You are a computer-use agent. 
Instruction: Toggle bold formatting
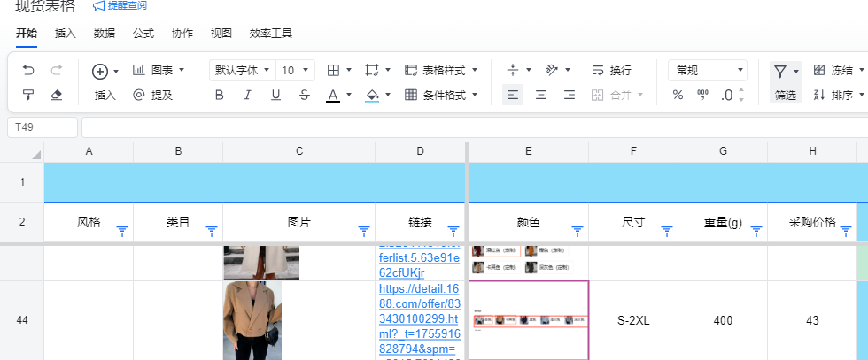[x=220, y=95]
